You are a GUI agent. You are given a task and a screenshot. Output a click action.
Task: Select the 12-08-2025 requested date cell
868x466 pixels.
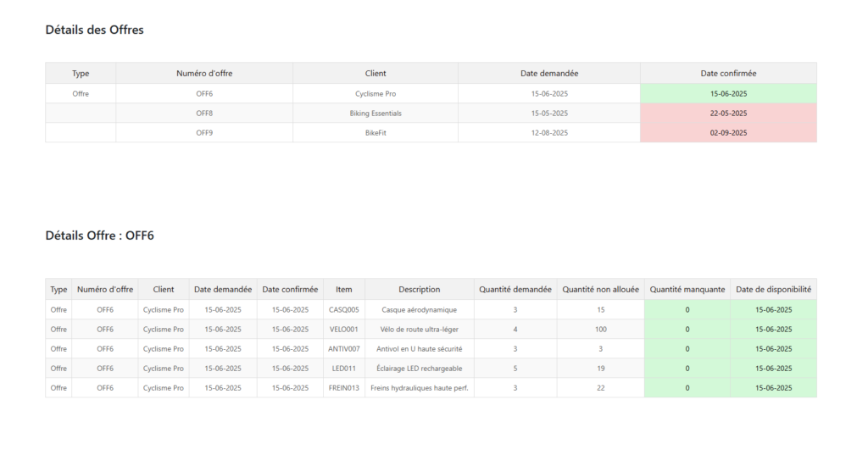tap(549, 132)
